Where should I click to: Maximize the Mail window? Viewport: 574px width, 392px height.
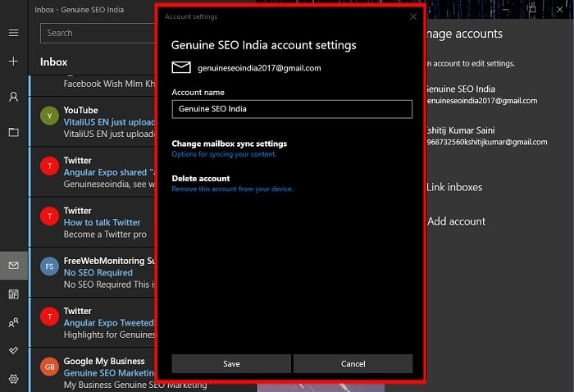pyautogui.click(x=533, y=10)
